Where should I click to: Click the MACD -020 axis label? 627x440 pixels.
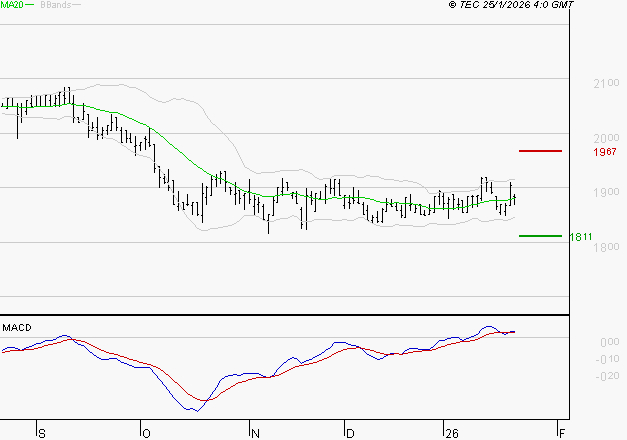[x=607, y=376]
